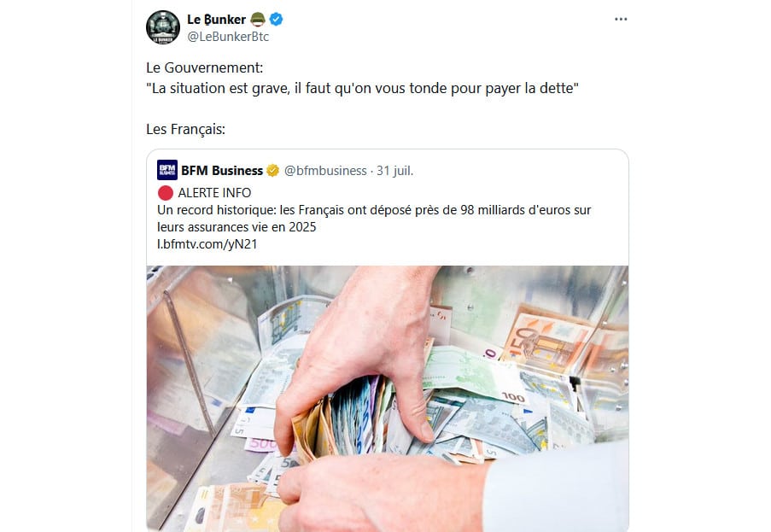Viewport: 771px width, 532px height.
Task: Open the euro banknotes image
Action: pyautogui.click(x=388, y=399)
